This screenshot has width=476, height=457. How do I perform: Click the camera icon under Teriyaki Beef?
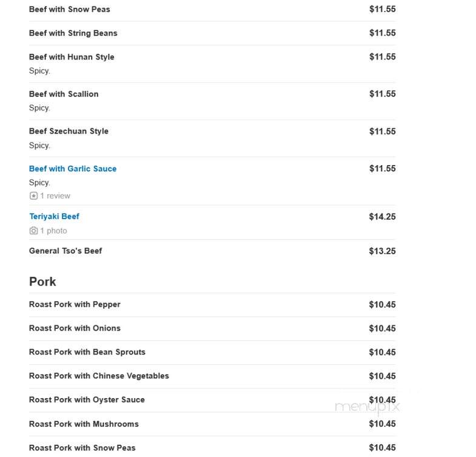tap(33, 231)
